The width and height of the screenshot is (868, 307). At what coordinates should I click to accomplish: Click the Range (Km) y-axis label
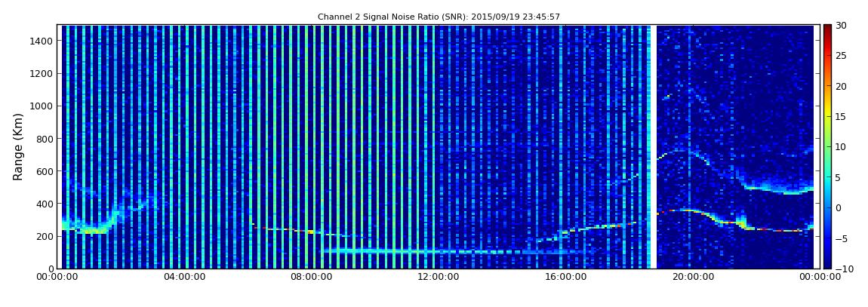(x=18, y=146)
